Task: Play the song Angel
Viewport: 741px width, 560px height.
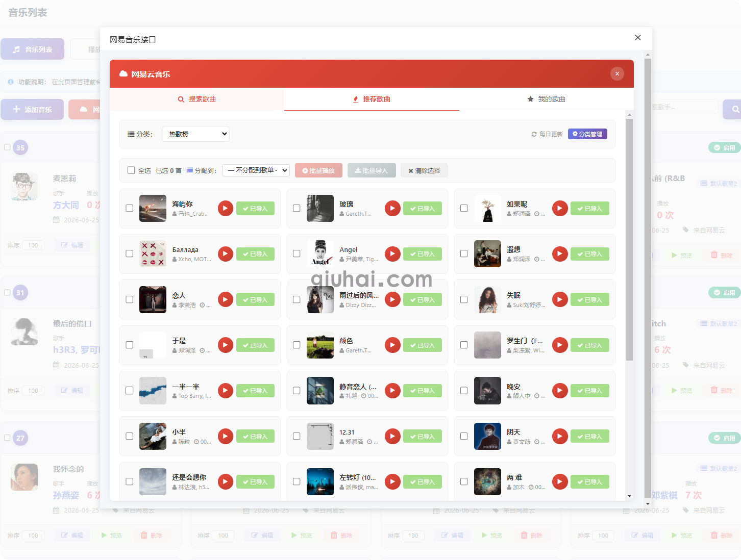Action: click(392, 254)
